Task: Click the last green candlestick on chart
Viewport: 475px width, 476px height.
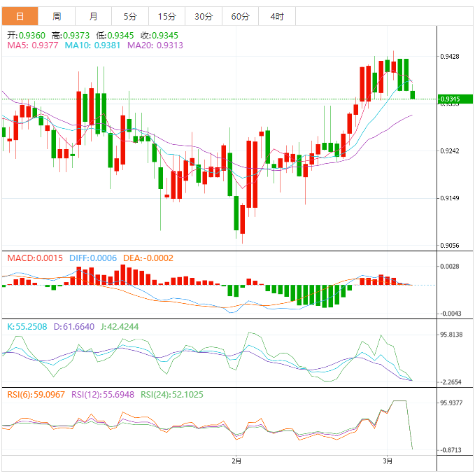Action: (413, 94)
